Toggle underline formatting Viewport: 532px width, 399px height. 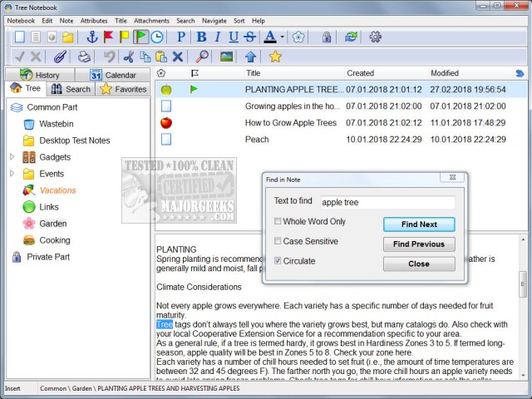(234, 37)
